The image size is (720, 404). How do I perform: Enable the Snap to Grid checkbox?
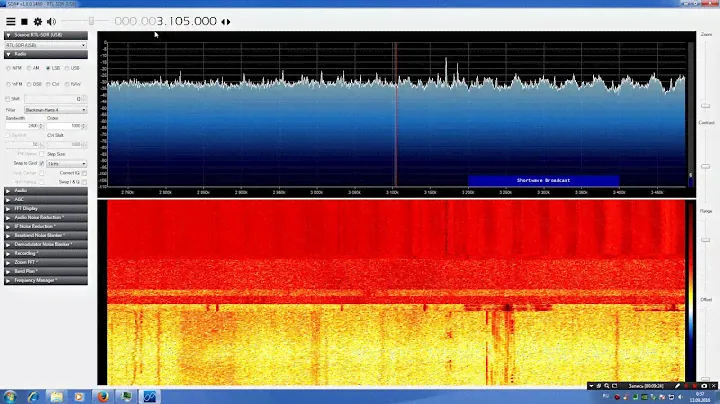tap(41, 162)
